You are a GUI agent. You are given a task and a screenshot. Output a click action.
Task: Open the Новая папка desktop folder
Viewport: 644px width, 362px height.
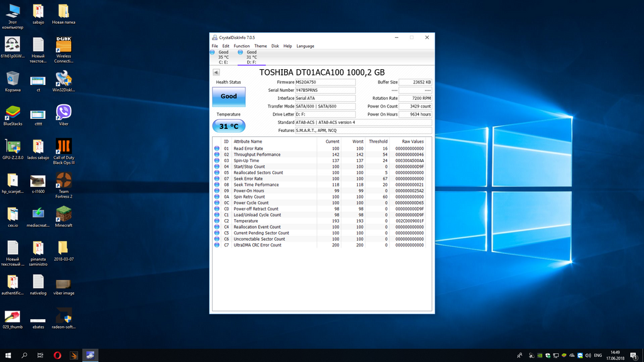(64, 14)
